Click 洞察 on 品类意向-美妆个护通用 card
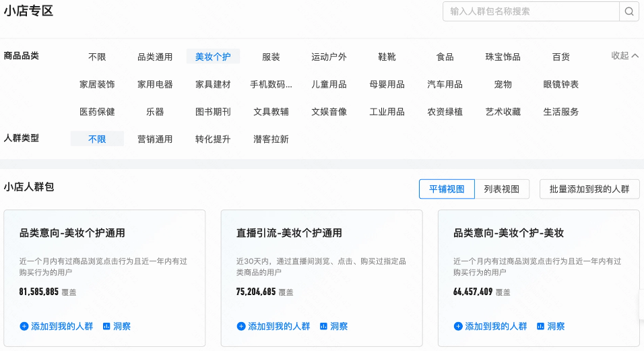Image resolution: width=644 pixels, height=351 pixels. (122, 326)
